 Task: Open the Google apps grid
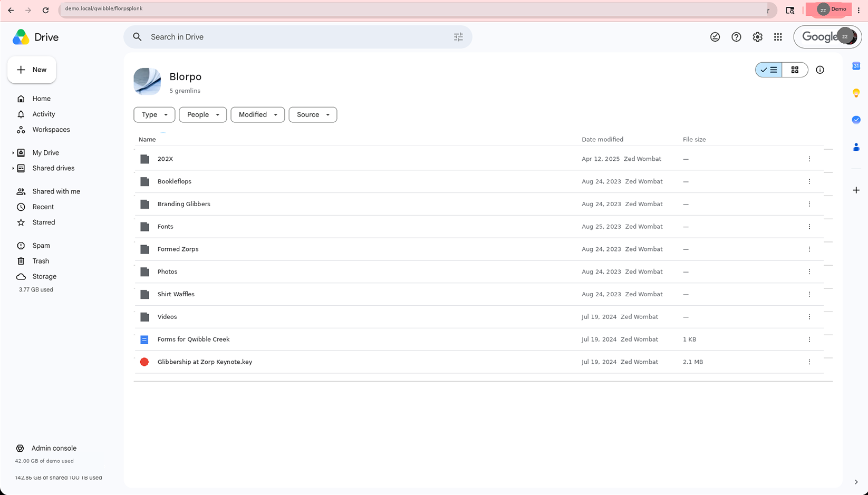coord(778,37)
